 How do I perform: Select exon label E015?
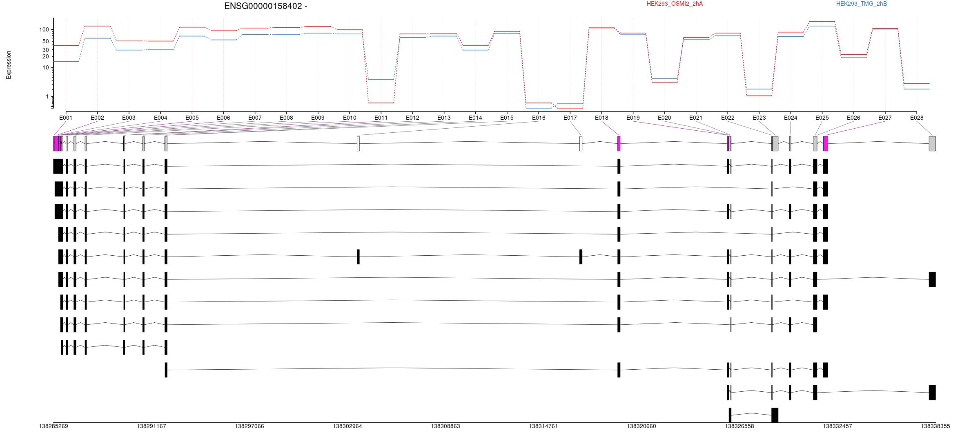507,118
